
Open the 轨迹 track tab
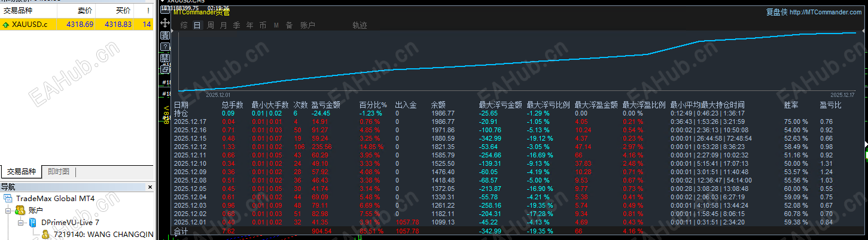tap(360, 25)
